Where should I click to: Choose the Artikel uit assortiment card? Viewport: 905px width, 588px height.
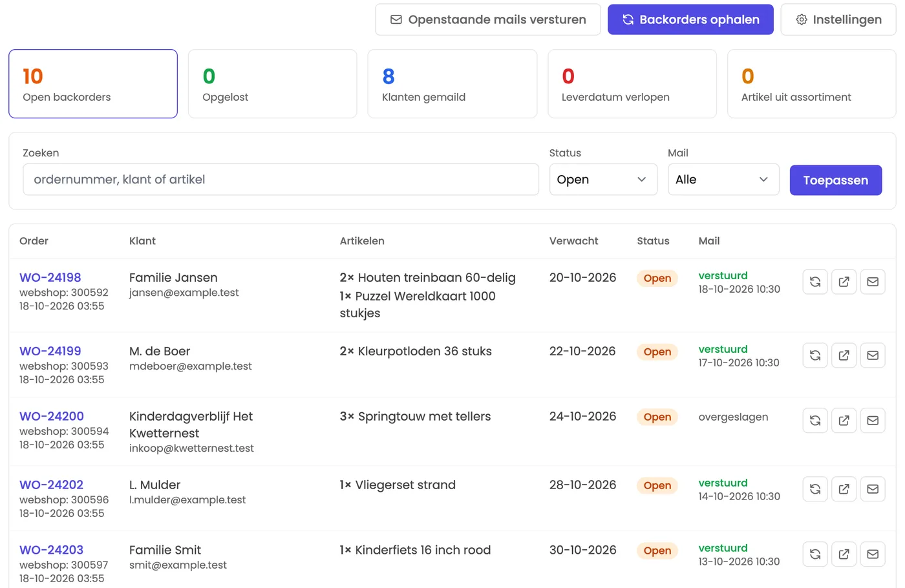point(812,84)
